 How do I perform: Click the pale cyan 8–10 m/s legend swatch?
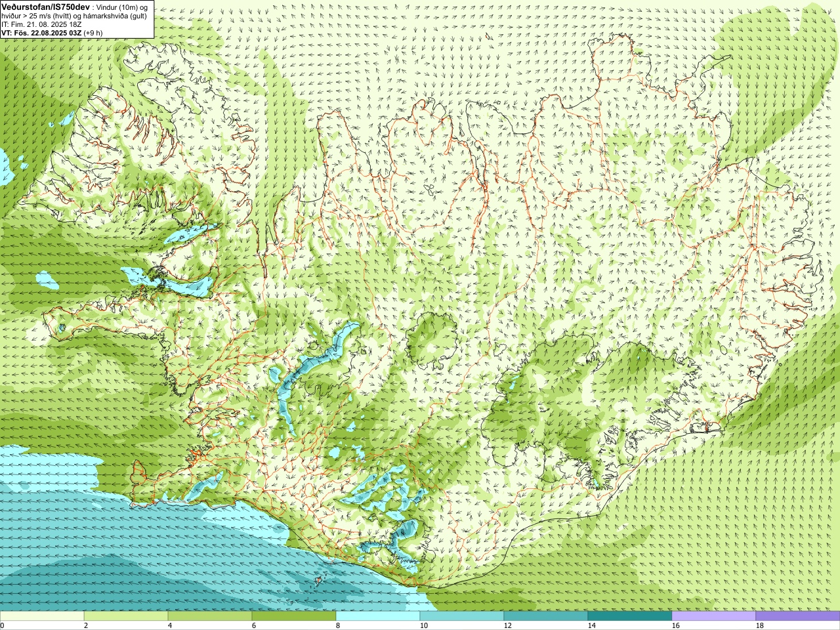point(378,616)
